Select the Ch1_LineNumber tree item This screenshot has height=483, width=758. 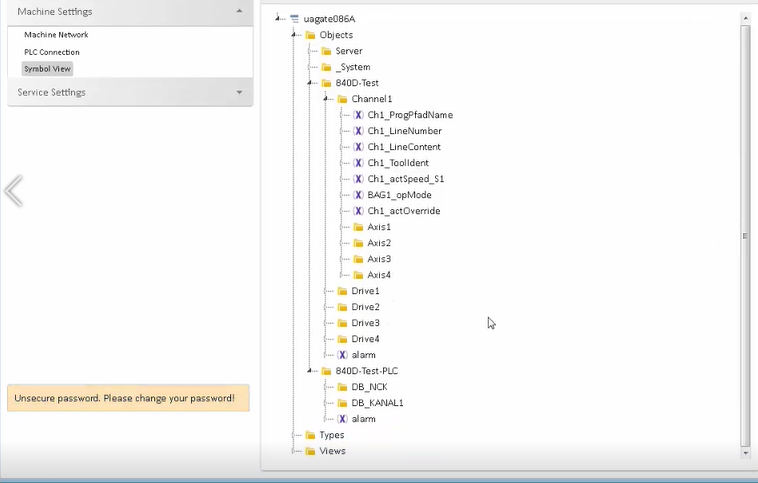[404, 131]
